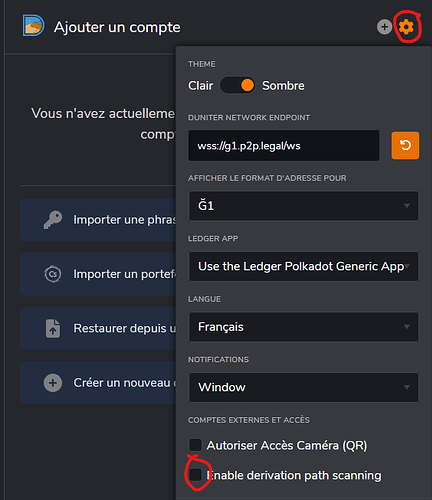Click the circled plus icon for new account
432x500 pixels.
(53, 383)
